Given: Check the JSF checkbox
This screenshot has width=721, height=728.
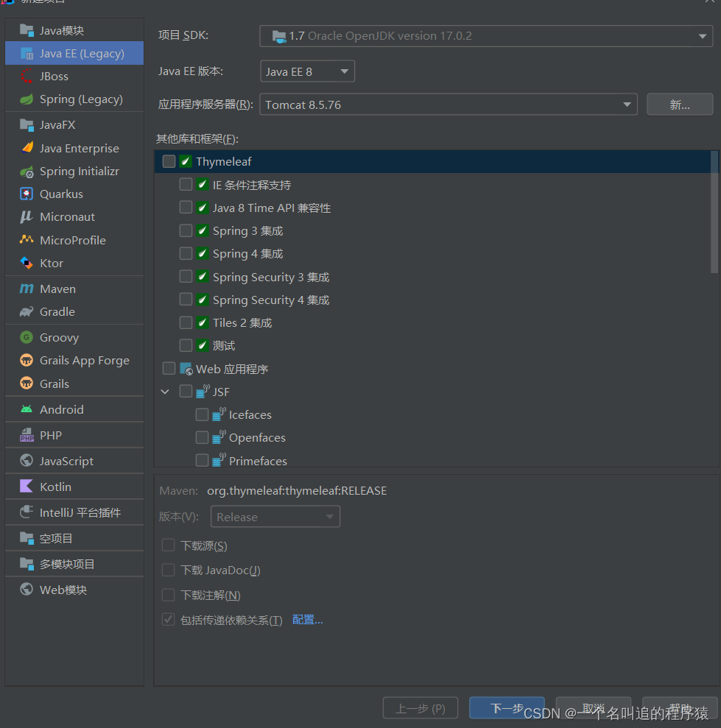Looking at the screenshot, I should (186, 392).
